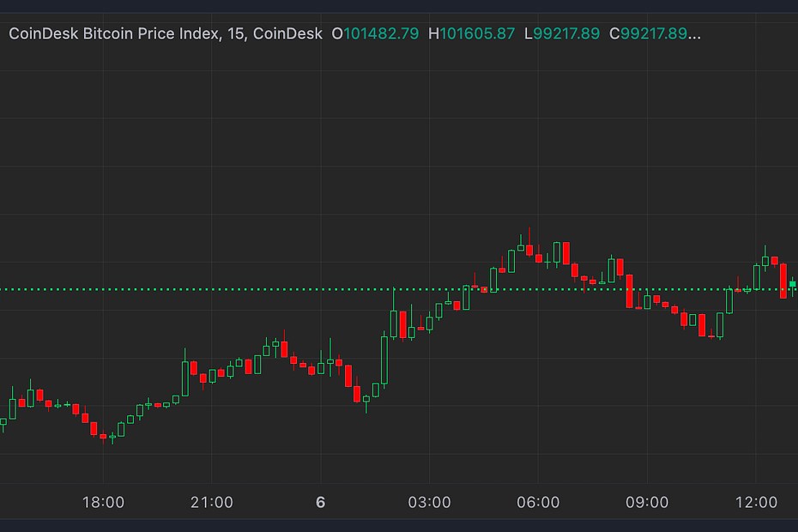Image resolution: width=798 pixels, height=532 pixels.
Task: Click the 03:00 time axis label
Action: (430, 503)
